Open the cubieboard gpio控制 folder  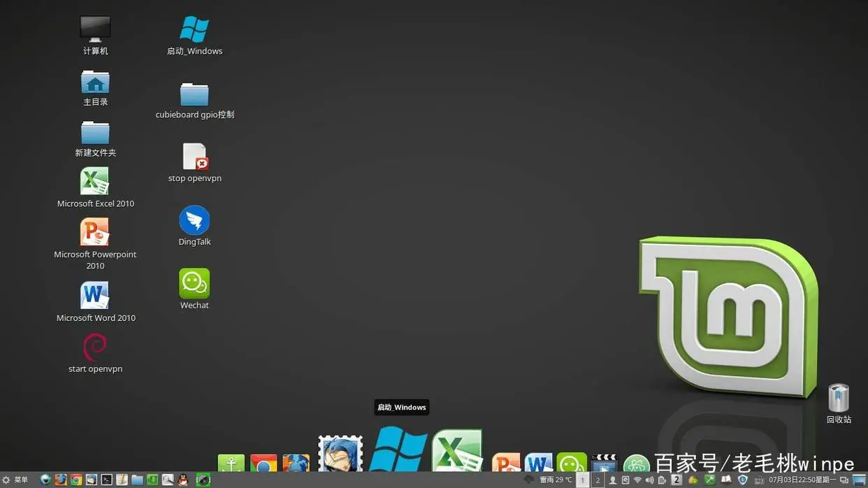point(194,99)
